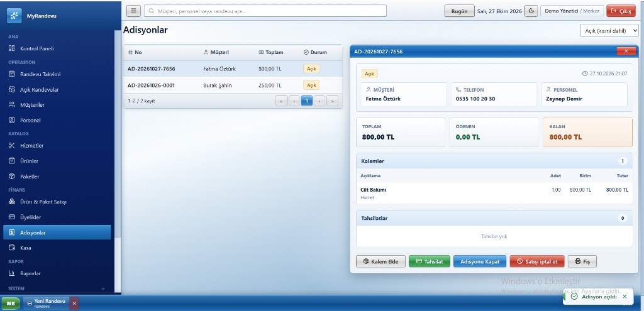
Task: Go to first page of table
Action: click(x=281, y=101)
